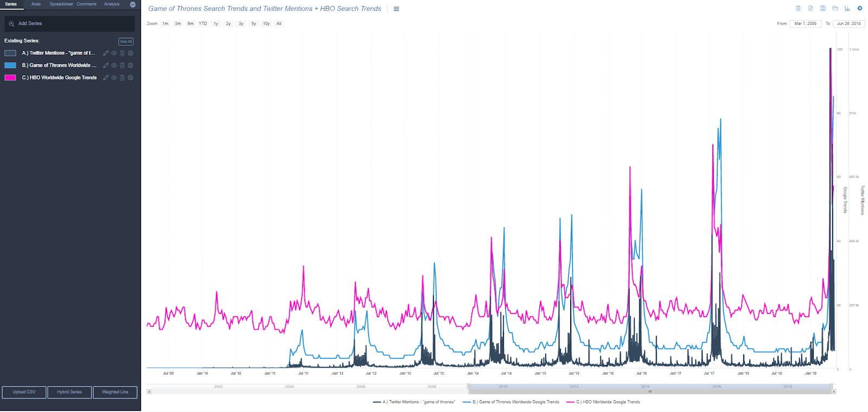868x412 pixels.
Task: Click the open folder icon
Action: pos(835,8)
